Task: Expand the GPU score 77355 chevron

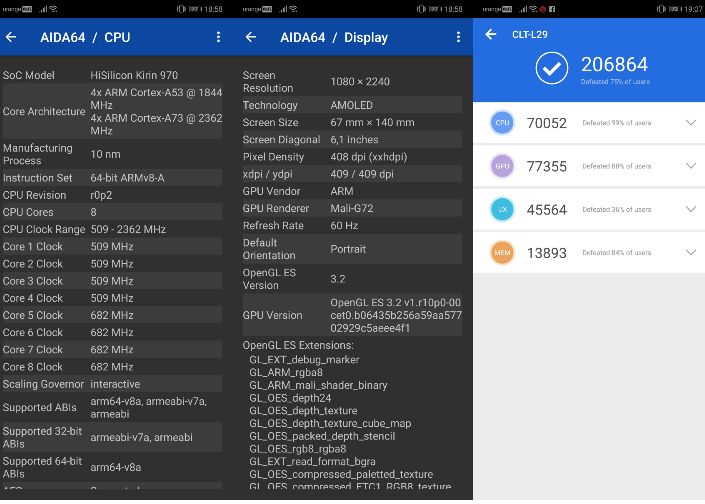Action: 690,166
